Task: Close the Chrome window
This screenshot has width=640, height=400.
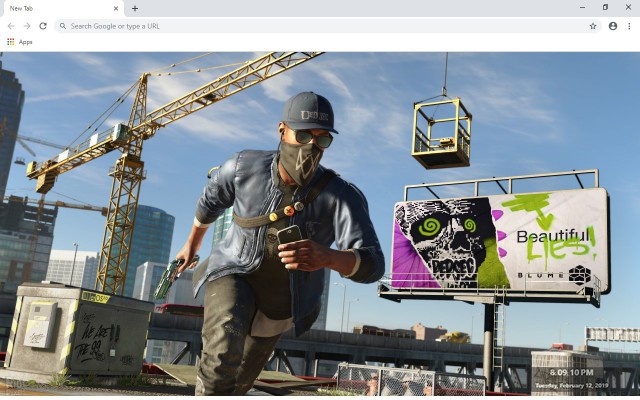Action: click(628, 7)
